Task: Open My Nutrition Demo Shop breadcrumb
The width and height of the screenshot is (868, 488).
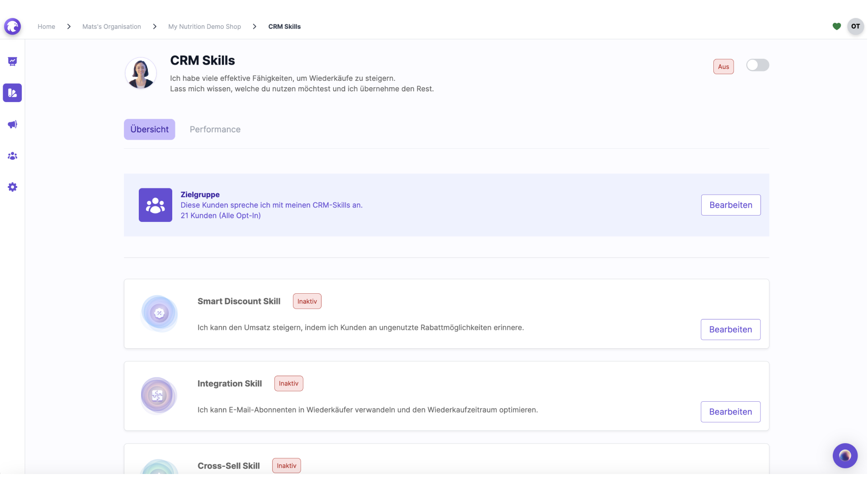Action: [205, 27]
